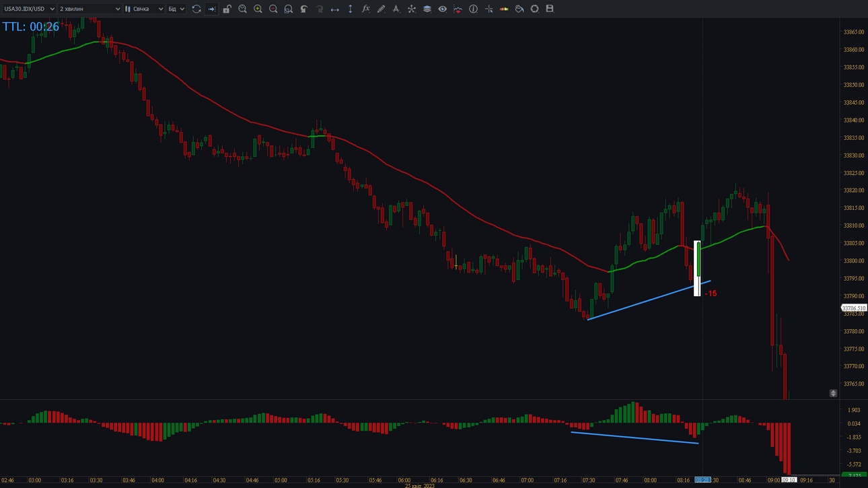Click the 06:00 time axis label
Image resolution: width=868 pixels, height=488 pixels.
coord(404,481)
